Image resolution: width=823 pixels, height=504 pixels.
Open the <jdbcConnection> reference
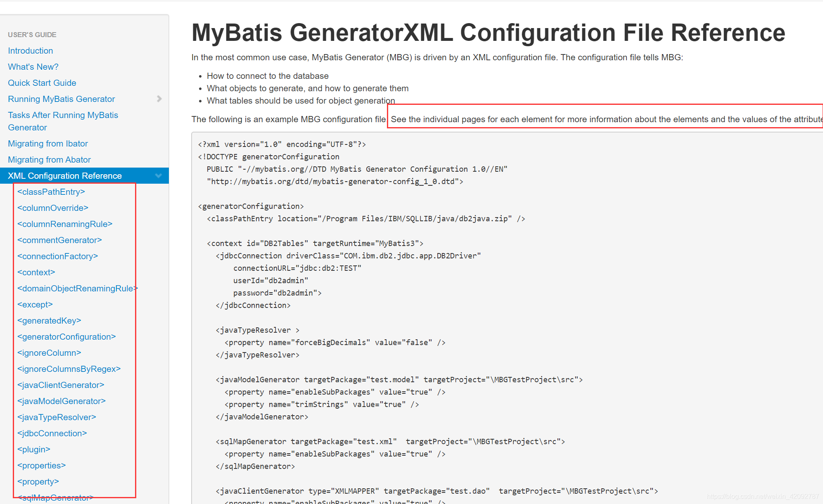pos(52,433)
